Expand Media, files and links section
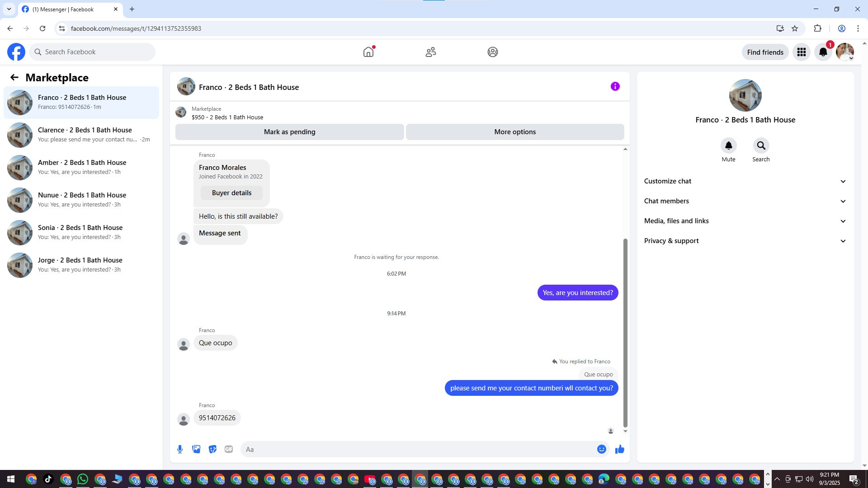 (x=745, y=221)
